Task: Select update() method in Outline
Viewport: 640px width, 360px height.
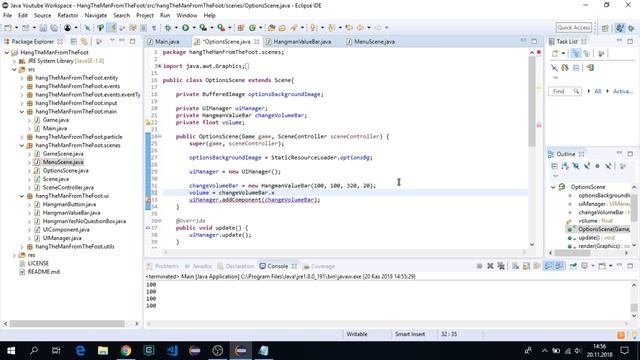Action: pyautogui.click(x=596, y=238)
